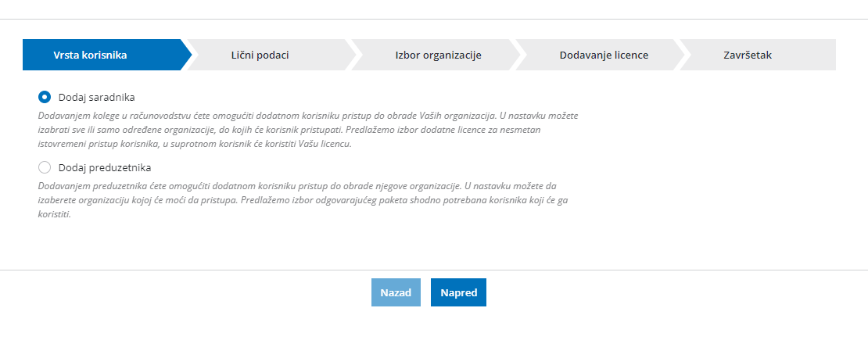The width and height of the screenshot is (868, 351).
Task: Go to the Vrsta korisnika wizard step
Action: point(90,55)
